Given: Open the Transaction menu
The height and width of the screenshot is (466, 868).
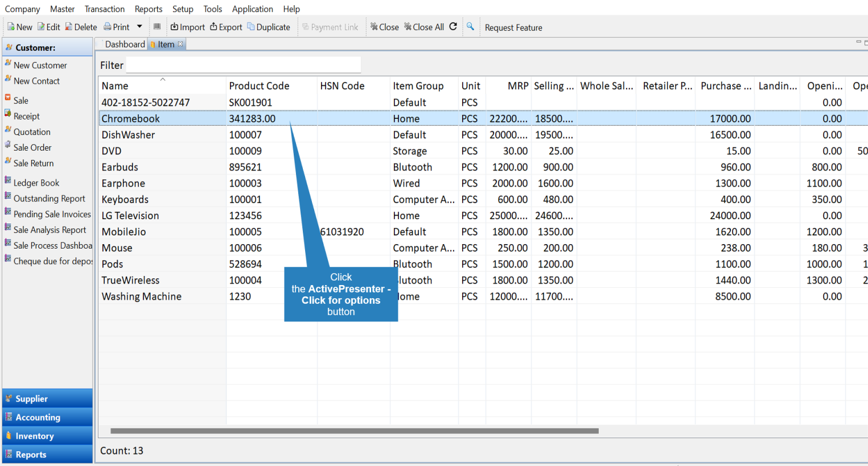Looking at the screenshot, I should click(104, 9).
